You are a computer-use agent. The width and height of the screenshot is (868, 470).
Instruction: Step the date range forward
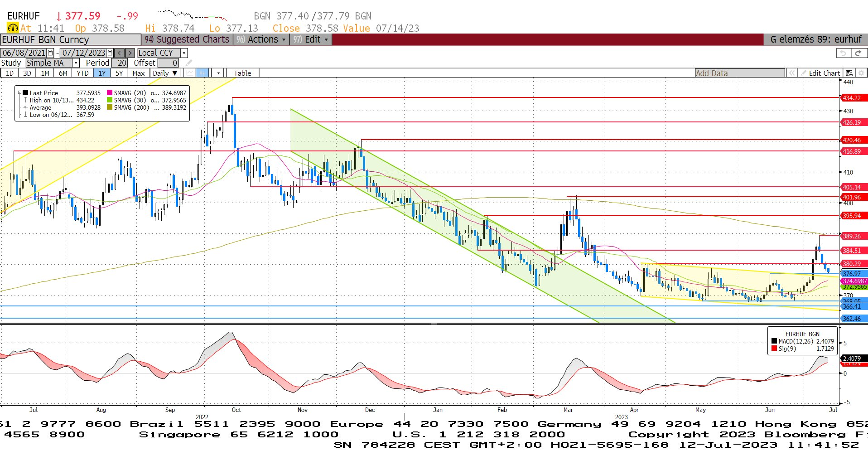tap(130, 53)
